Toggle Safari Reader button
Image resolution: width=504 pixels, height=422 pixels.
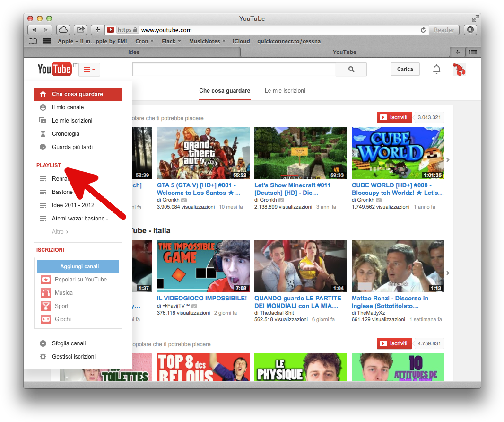pos(444,30)
